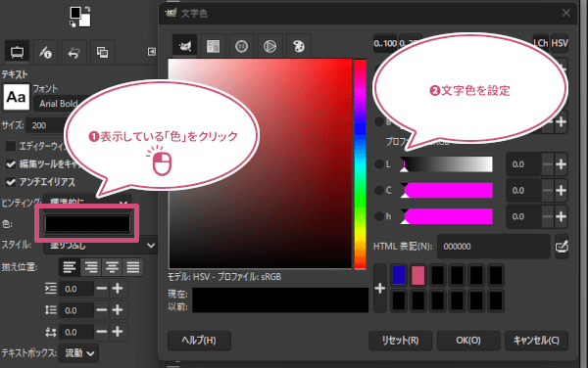Click the 現在 current color preview
The width and height of the screenshot is (588, 368).
click(x=280, y=294)
